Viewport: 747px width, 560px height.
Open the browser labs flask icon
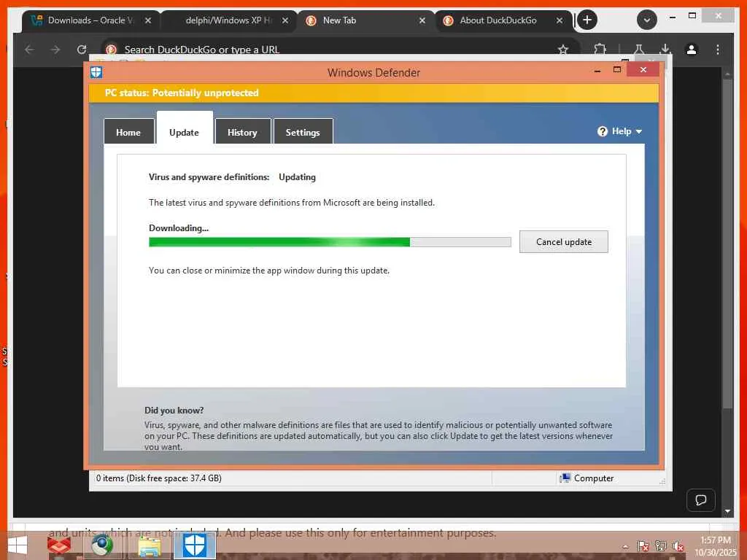point(639,50)
